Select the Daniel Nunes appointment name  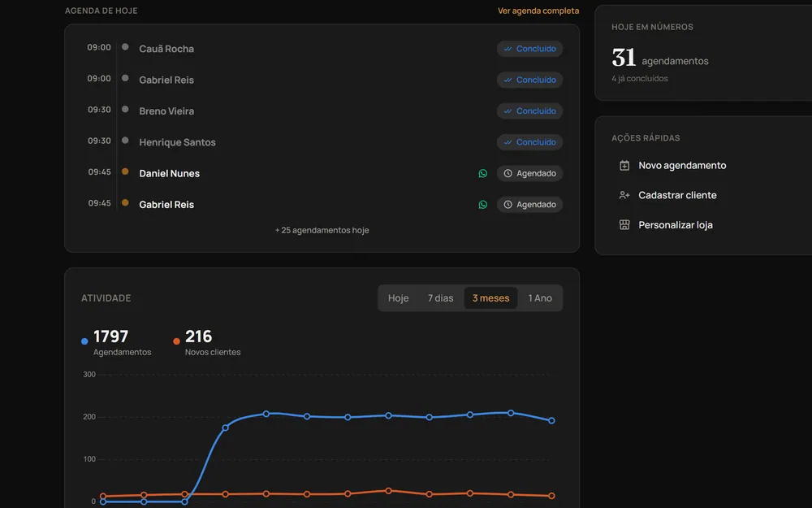(x=170, y=174)
